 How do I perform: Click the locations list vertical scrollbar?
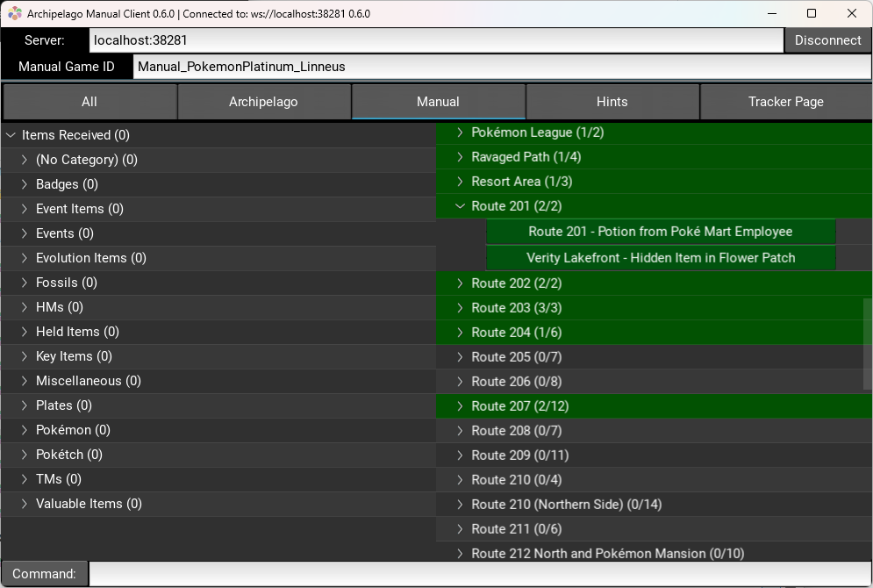coord(868,344)
